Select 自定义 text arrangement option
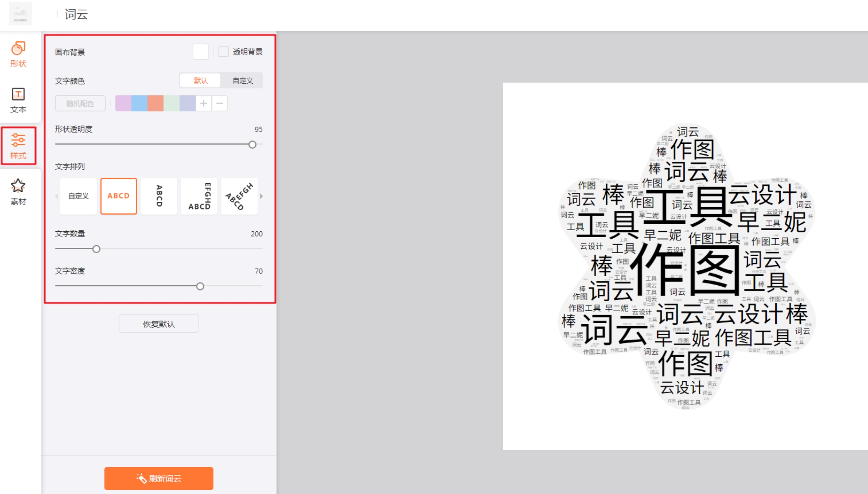The image size is (868, 494). pos(78,196)
